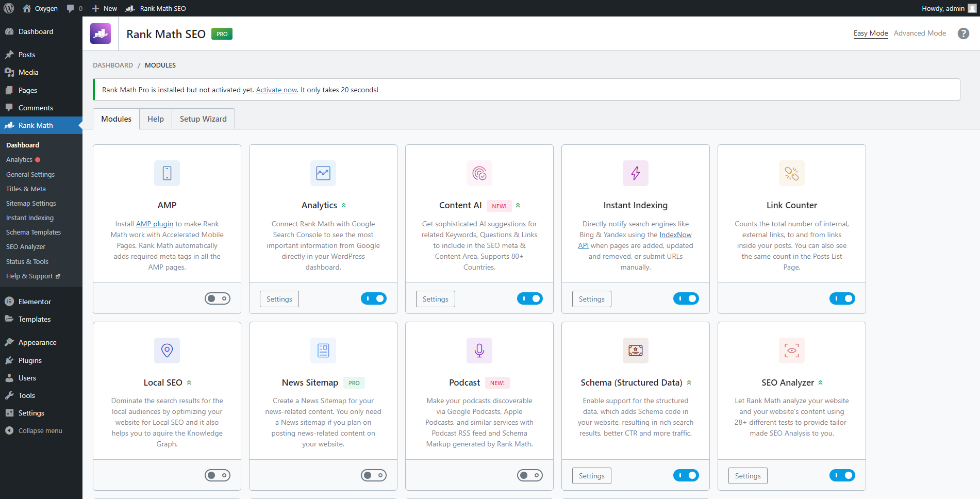Open the Help tab
Viewport: 980px width, 499px height.
[155, 119]
